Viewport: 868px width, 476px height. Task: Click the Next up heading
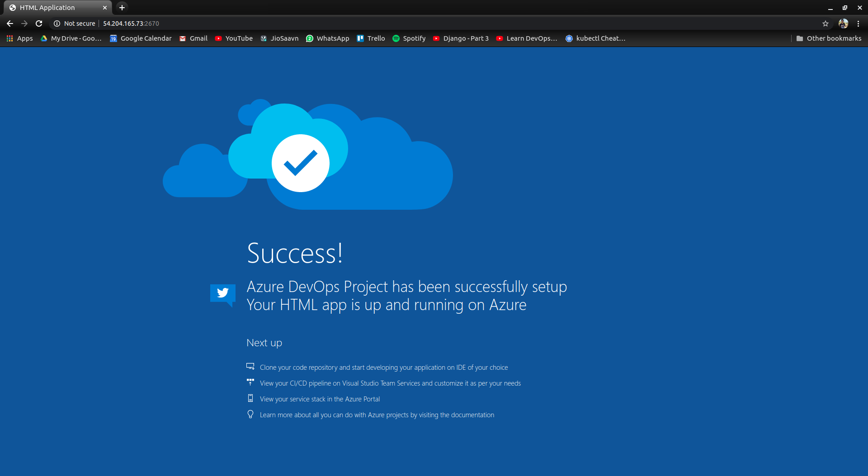pyautogui.click(x=264, y=343)
